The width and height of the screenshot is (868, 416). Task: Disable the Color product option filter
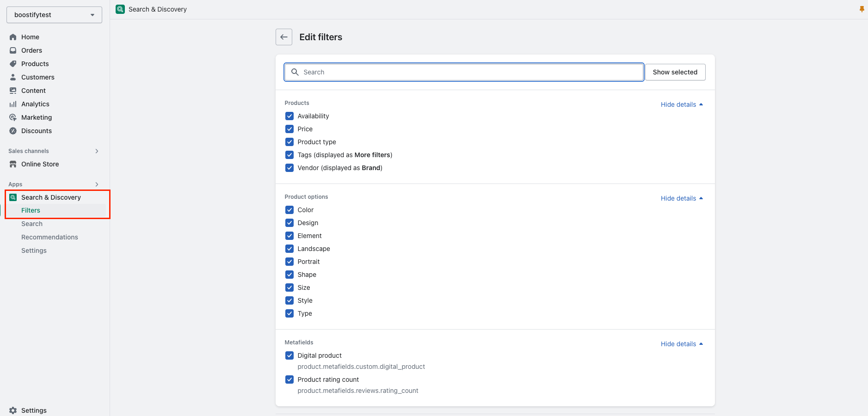tap(289, 209)
